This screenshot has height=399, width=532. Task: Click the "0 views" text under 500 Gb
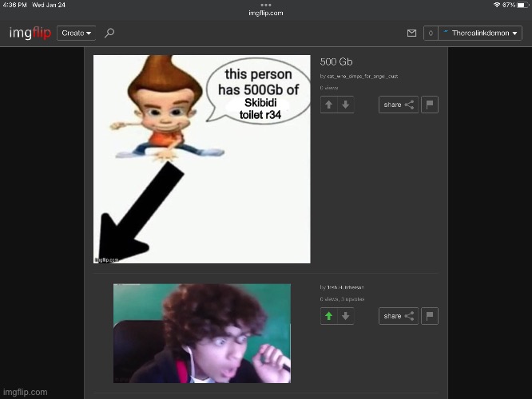pos(329,88)
